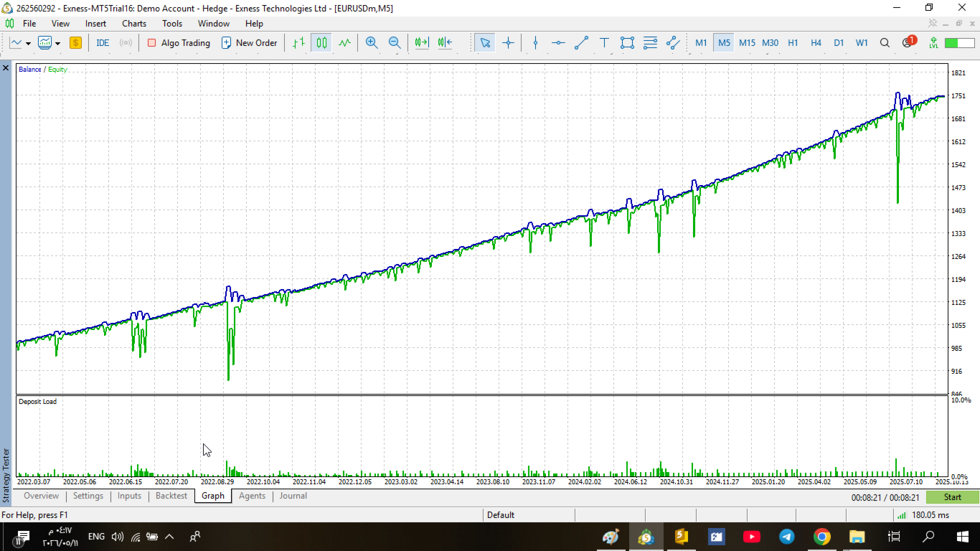Viewport: 980px width, 551px height.
Task: Open the search magnifier in toolbar
Action: [885, 42]
